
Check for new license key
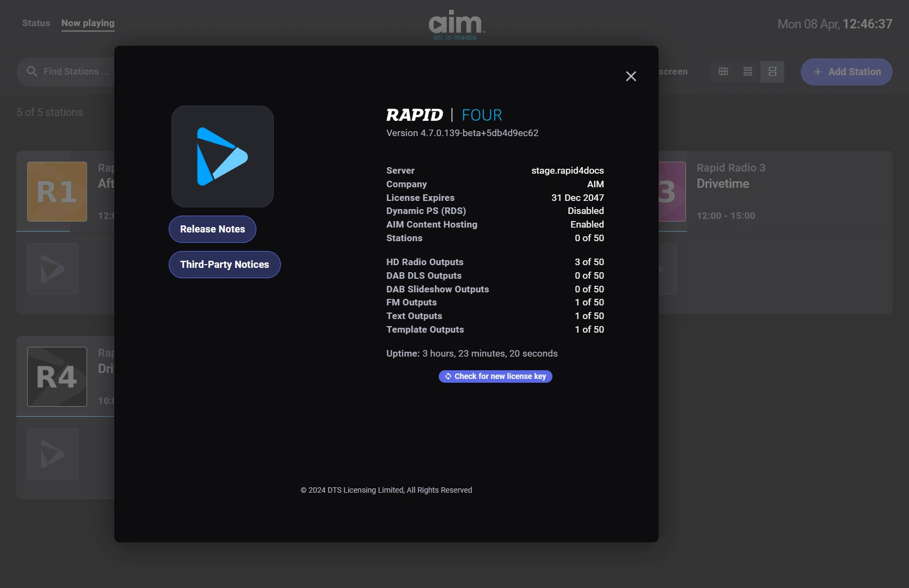click(495, 376)
